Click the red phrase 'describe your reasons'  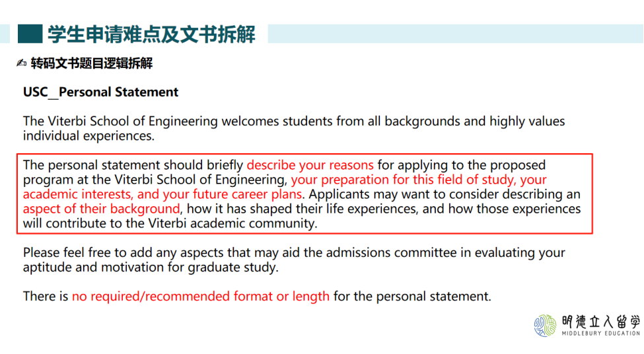310,164
